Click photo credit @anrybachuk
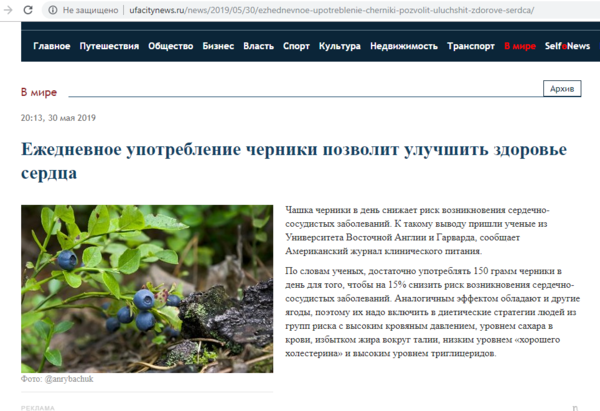This screenshot has height=411, width=600. coord(69,379)
